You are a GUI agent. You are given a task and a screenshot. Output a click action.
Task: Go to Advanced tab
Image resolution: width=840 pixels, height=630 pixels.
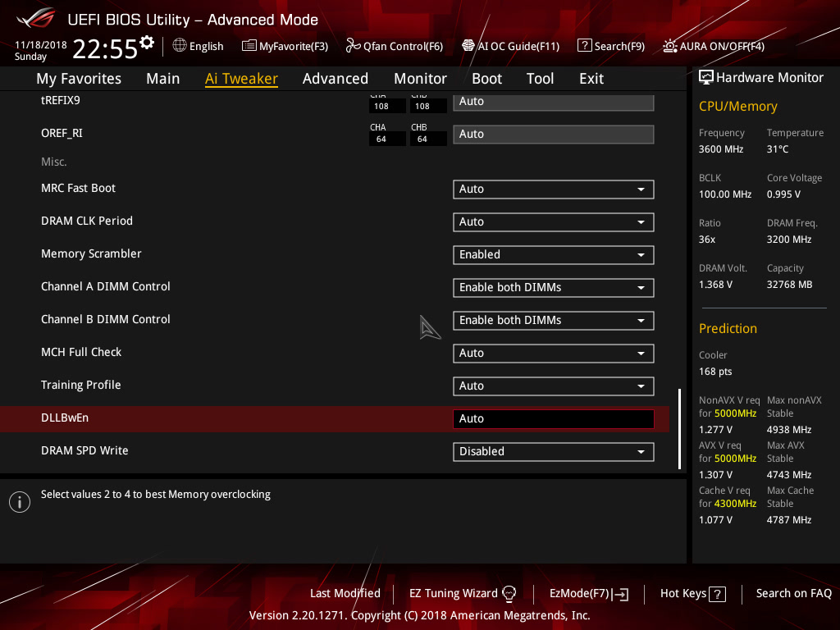[336, 79]
